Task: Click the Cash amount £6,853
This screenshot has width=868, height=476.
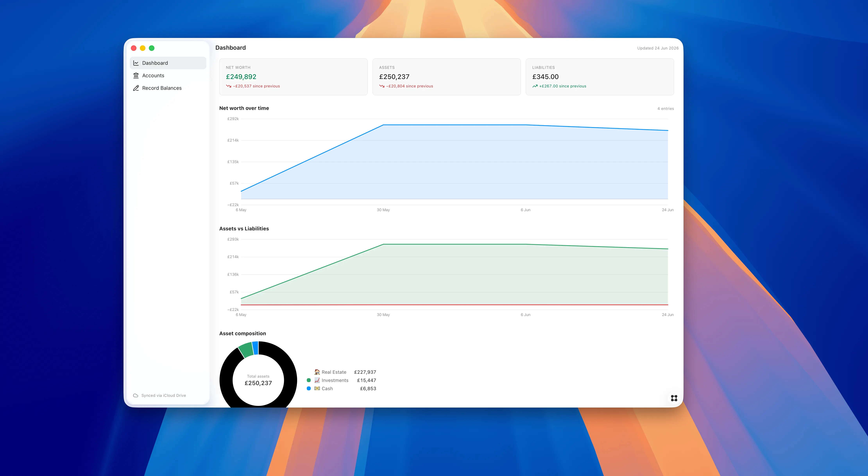Action: (x=368, y=388)
